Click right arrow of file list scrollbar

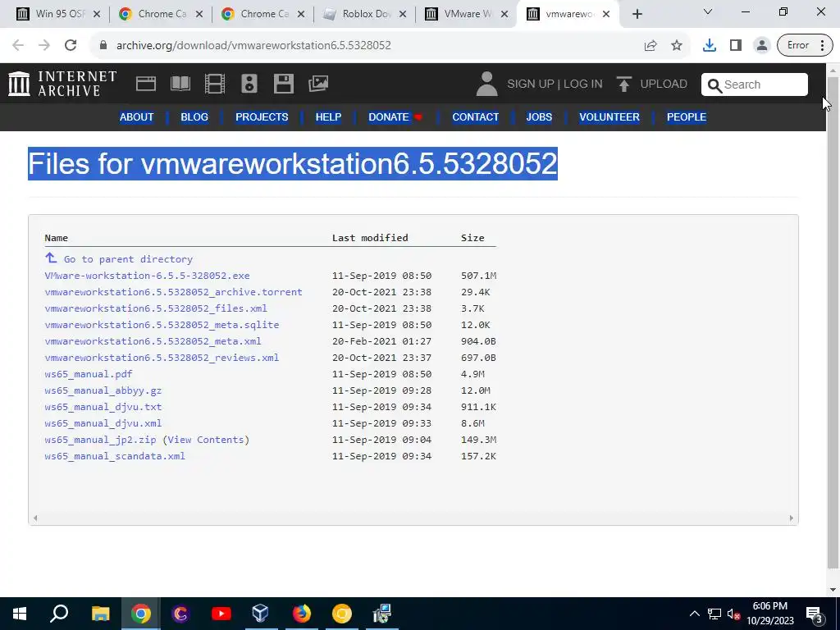(x=792, y=518)
